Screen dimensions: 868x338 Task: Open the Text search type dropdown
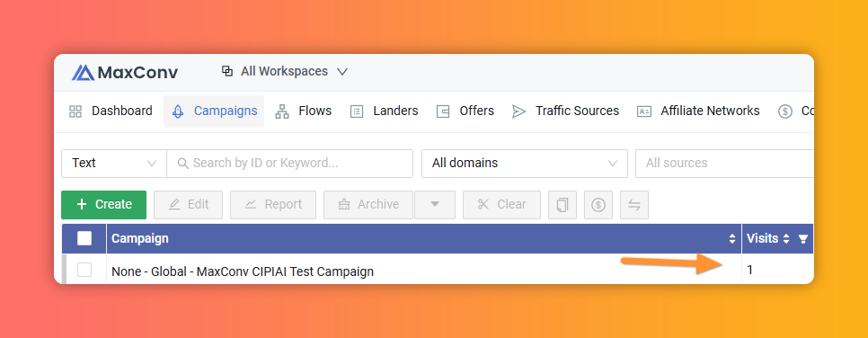point(114,164)
